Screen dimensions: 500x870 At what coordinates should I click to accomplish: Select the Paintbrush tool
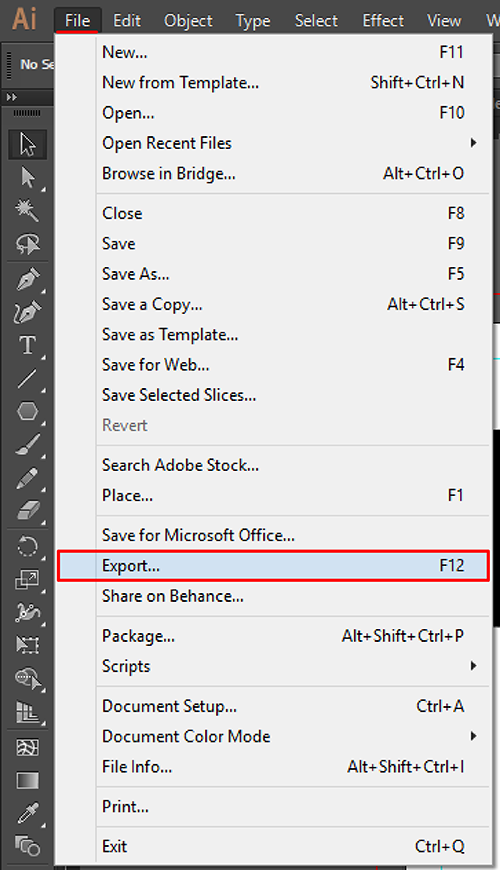pos(27,444)
